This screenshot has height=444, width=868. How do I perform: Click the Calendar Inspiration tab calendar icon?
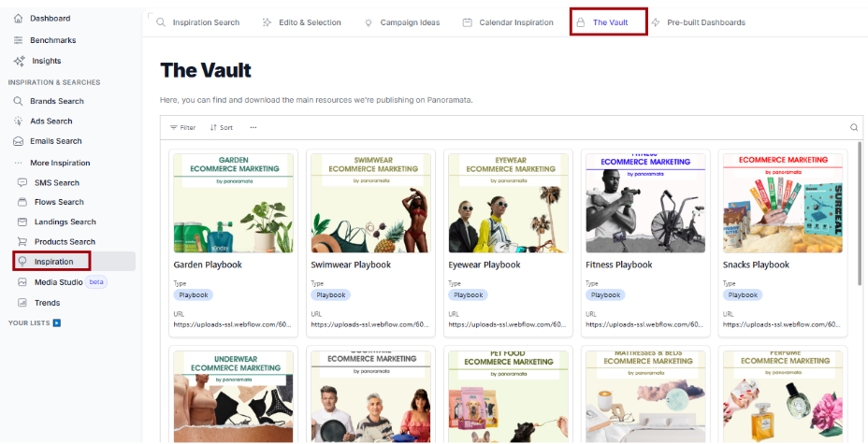468,22
